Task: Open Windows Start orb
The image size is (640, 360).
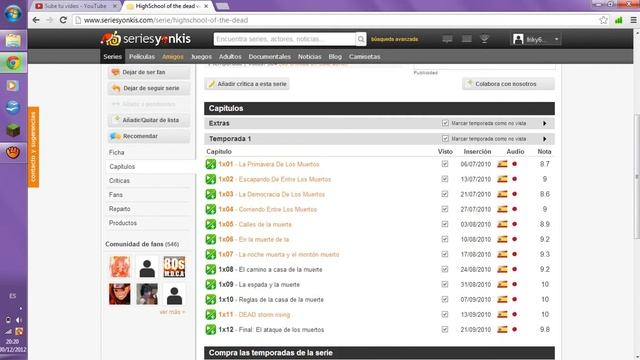Action: [x=13, y=13]
